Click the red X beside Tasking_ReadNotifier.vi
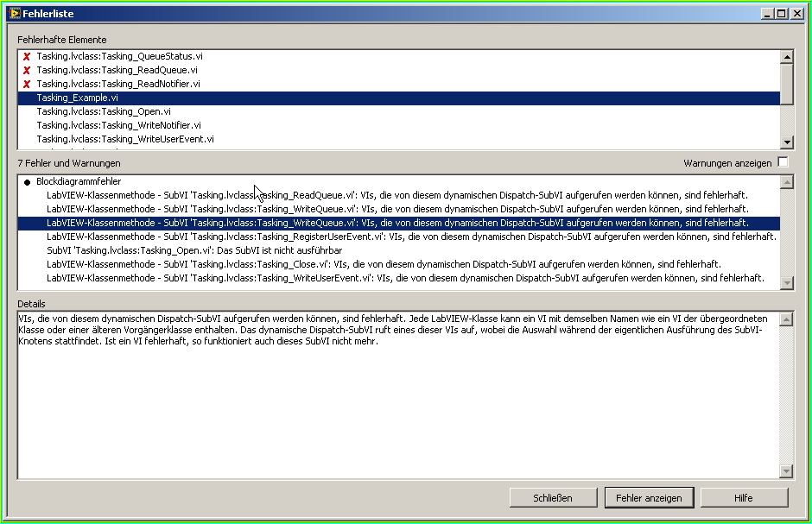 click(x=27, y=84)
